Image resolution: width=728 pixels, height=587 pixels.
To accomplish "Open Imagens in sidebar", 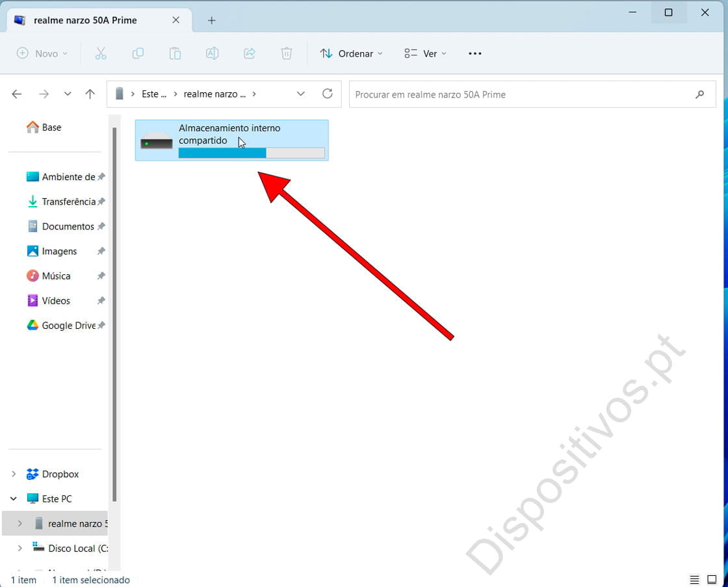I will 52,251.
